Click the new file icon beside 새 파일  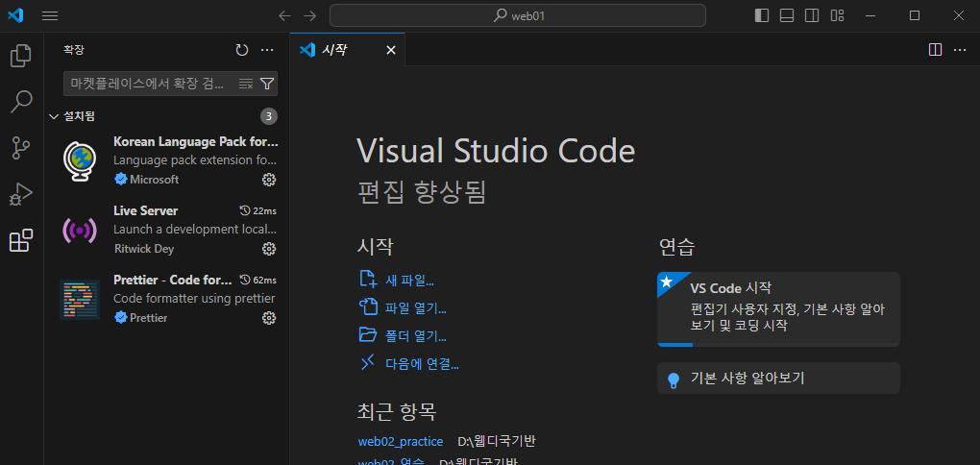pyautogui.click(x=367, y=279)
